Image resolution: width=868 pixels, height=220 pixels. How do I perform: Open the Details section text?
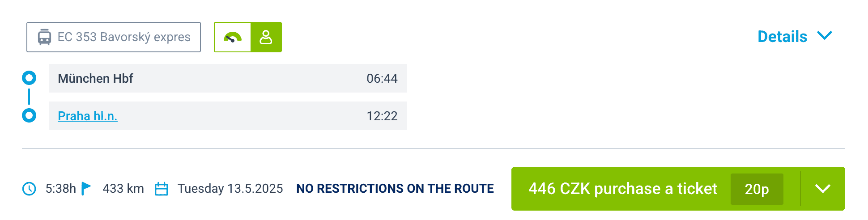[x=782, y=37]
